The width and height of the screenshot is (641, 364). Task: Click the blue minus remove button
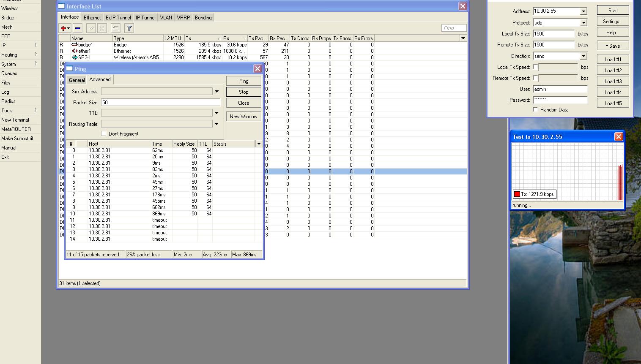pyautogui.click(x=77, y=28)
